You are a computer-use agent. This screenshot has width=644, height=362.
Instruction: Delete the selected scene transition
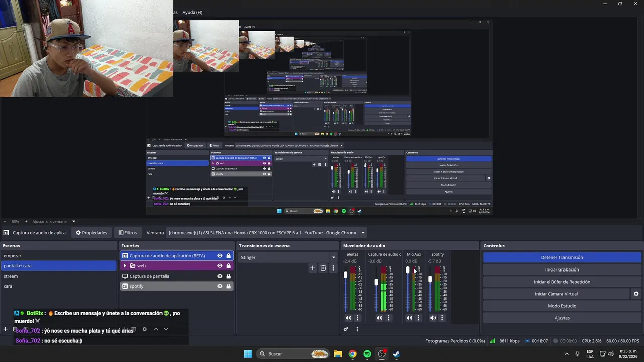pyautogui.click(x=323, y=268)
